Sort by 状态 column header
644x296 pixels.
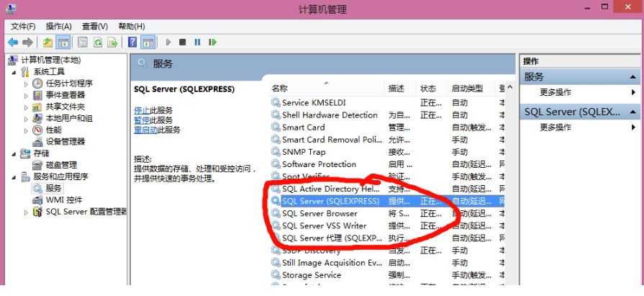point(432,89)
